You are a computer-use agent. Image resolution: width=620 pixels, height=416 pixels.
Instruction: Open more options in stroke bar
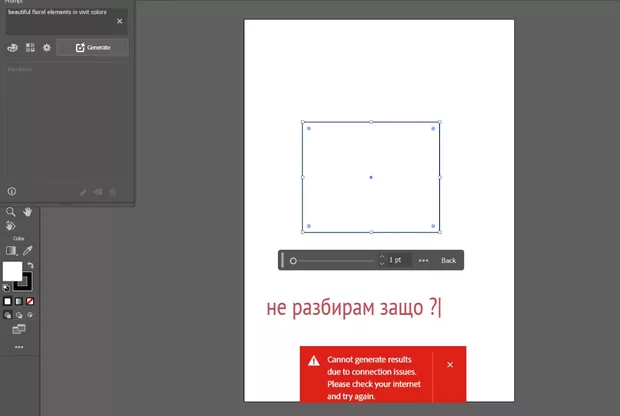[423, 260]
